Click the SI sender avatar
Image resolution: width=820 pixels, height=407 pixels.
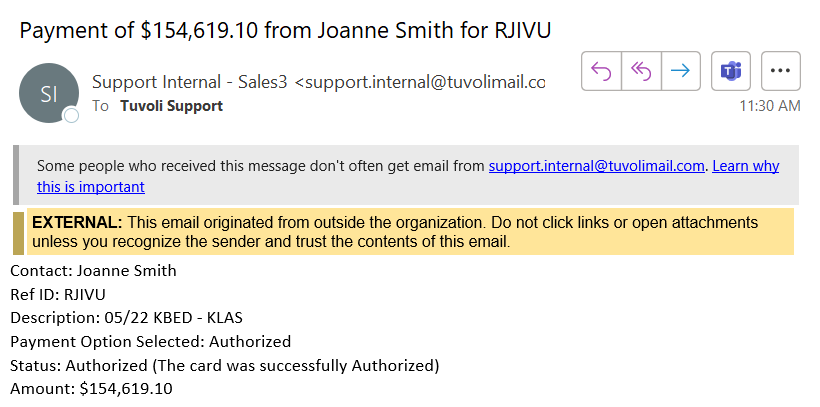pos(48,94)
